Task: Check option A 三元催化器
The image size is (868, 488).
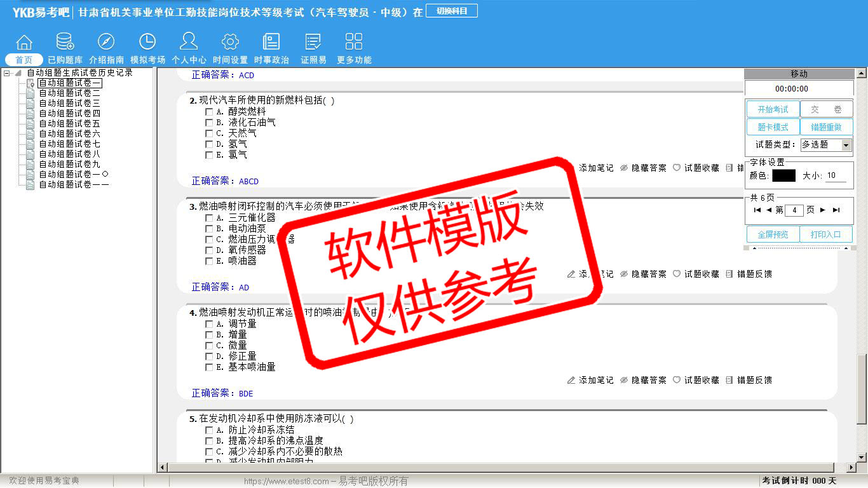Action: pos(209,218)
